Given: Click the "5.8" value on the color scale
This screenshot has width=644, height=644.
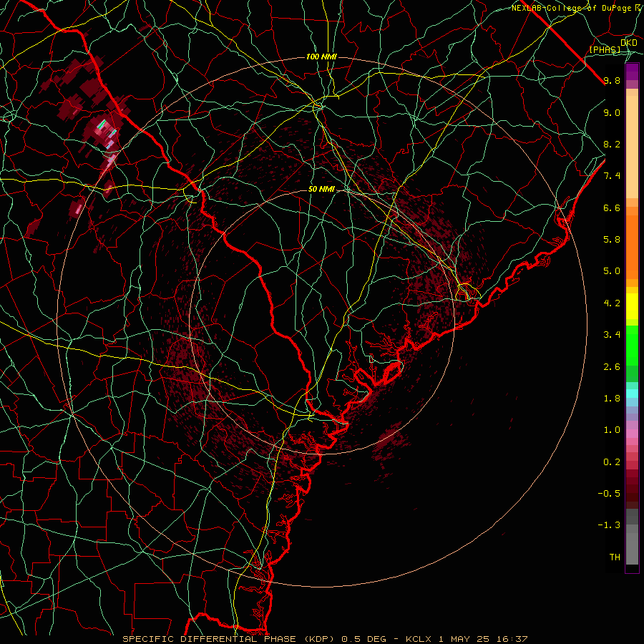Looking at the screenshot, I should [612, 239].
